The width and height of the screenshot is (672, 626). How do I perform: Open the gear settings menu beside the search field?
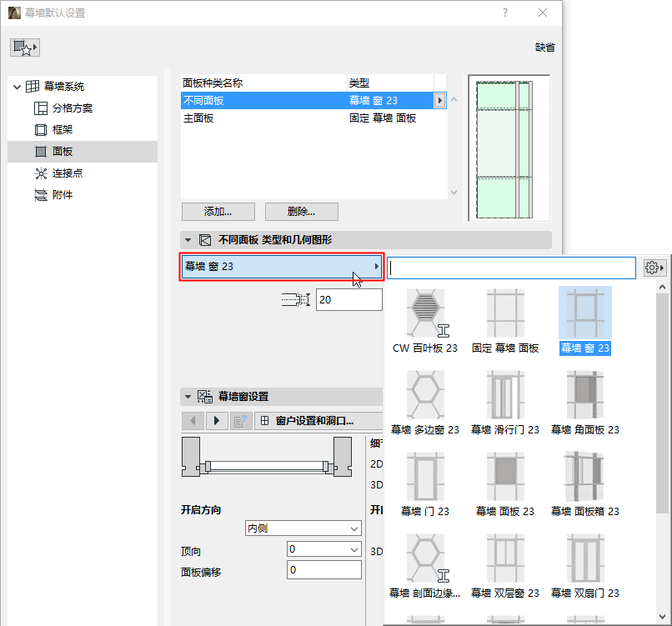(654, 267)
